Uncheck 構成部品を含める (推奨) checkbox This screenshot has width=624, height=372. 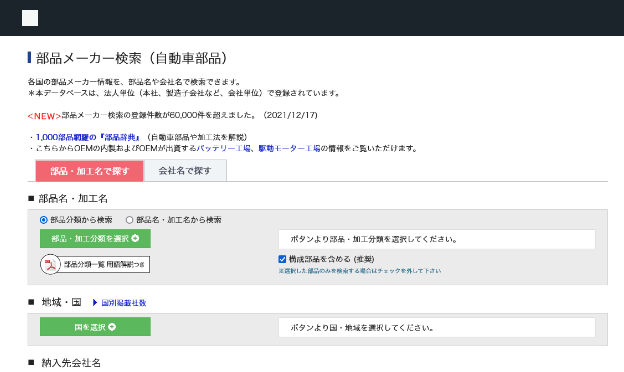(x=282, y=259)
